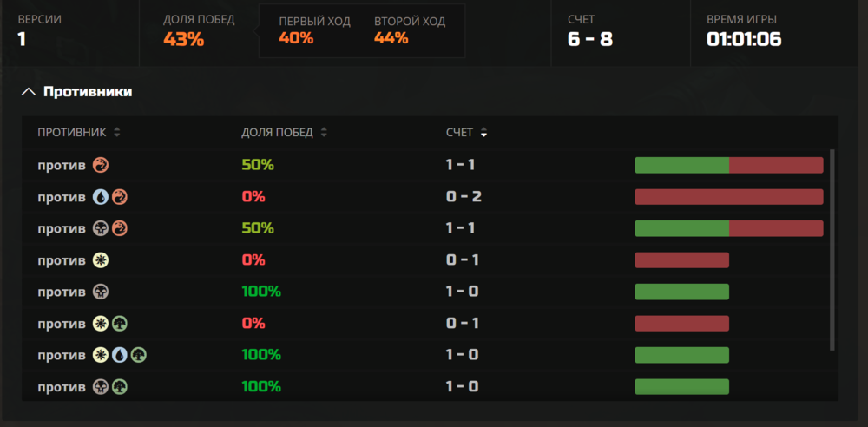Click the opponents list vertical scrollbar
The width and height of the screenshot is (868, 427).
click(x=832, y=250)
